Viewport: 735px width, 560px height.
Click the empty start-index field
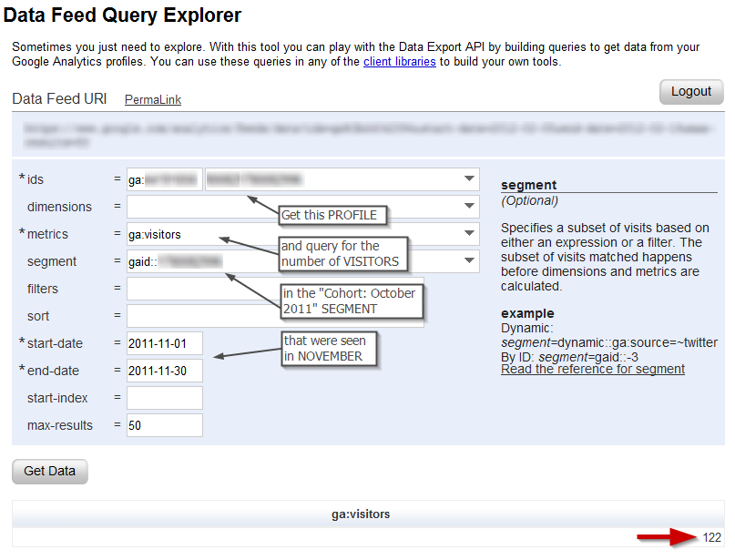tap(164, 398)
